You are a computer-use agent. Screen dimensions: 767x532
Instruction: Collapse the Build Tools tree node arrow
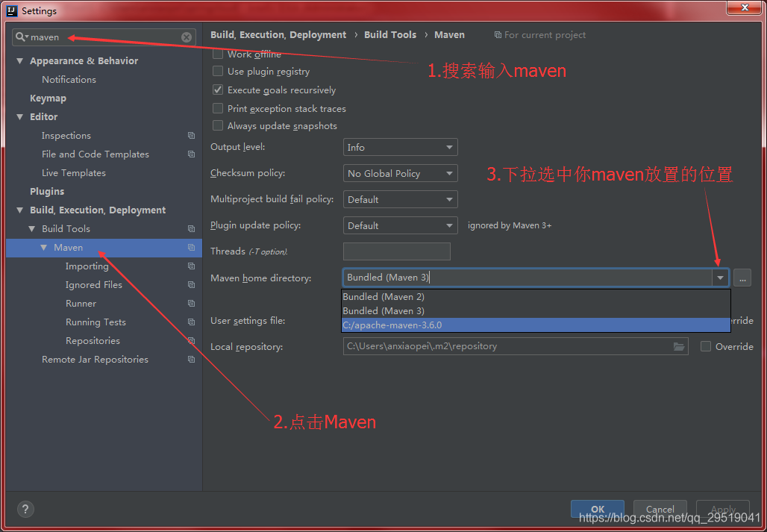(x=32, y=229)
